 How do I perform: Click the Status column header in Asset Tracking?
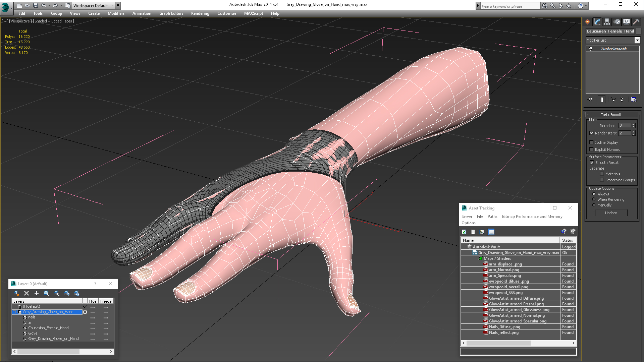(568, 240)
